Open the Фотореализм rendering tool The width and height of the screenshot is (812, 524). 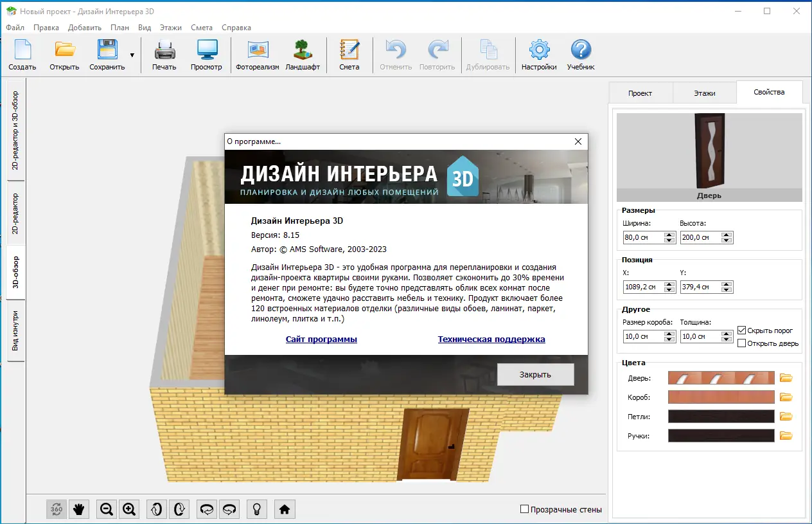(257, 55)
